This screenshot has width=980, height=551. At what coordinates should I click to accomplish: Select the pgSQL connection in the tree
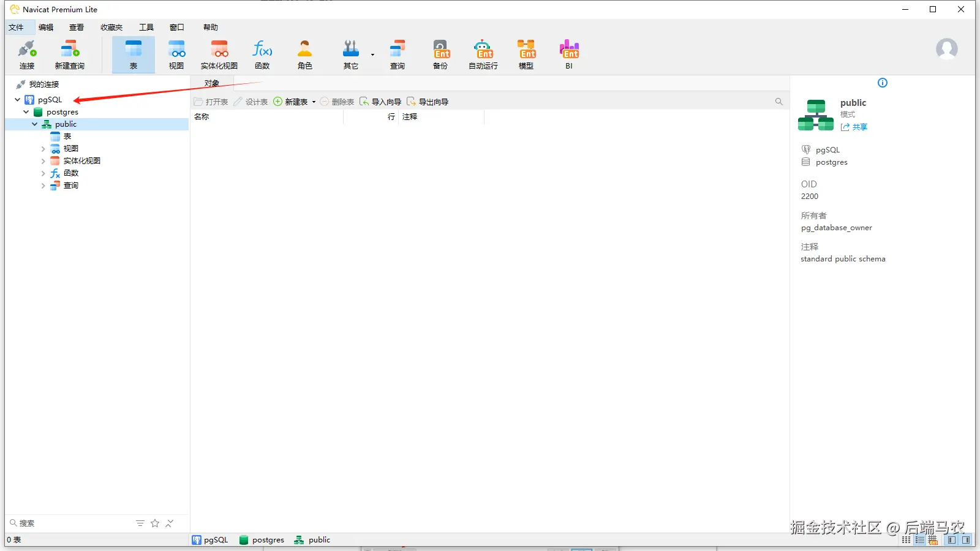50,100
